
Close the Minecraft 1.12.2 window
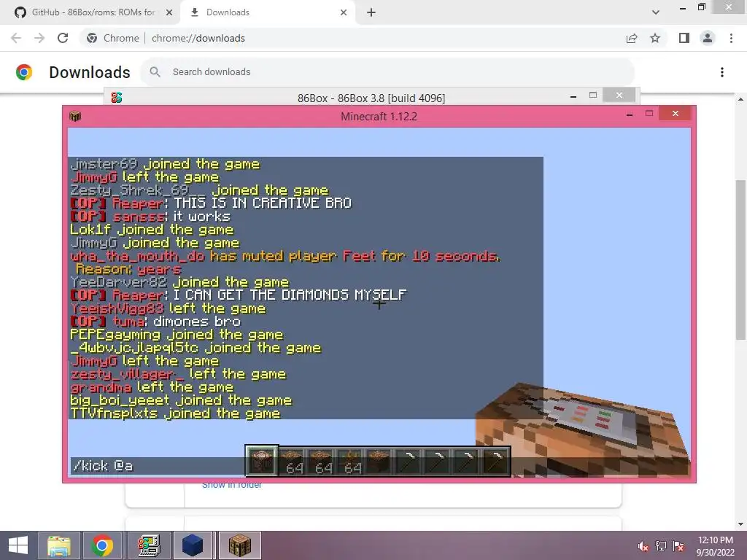point(675,113)
